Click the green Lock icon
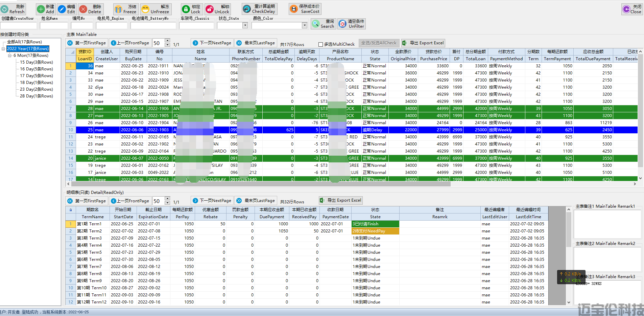The width and height of the screenshot is (644, 316). [x=186, y=9]
